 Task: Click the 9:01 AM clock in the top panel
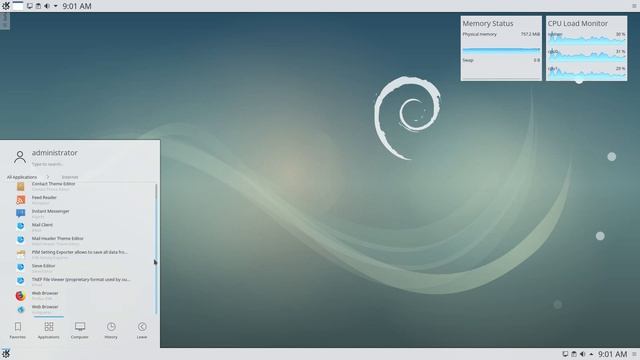click(x=77, y=6)
